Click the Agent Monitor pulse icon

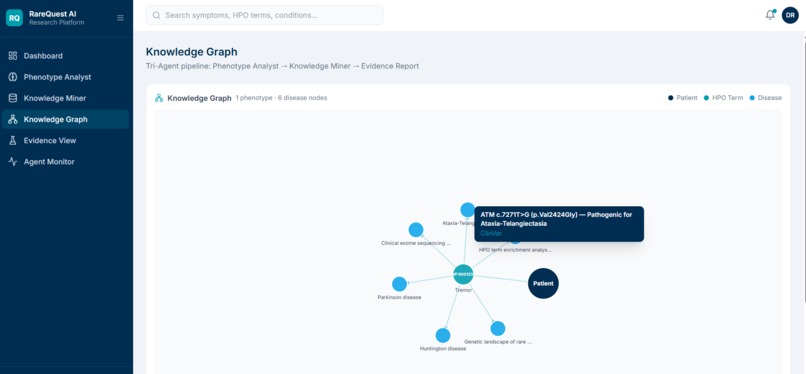point(13,161)
